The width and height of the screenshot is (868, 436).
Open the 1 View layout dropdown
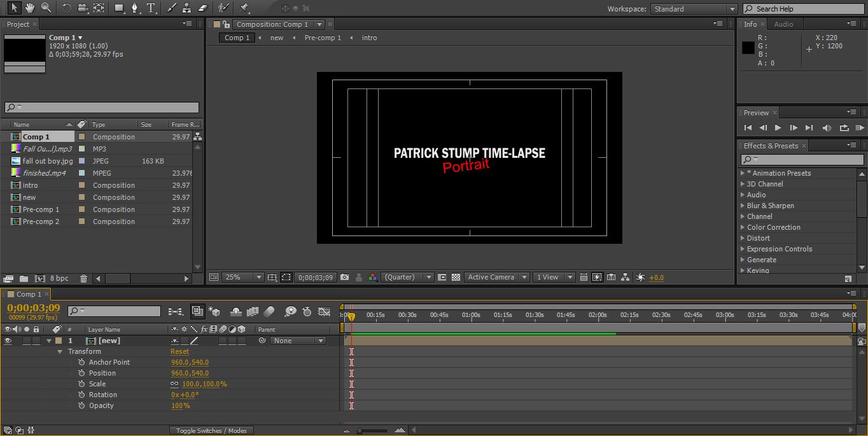(554, 278)
